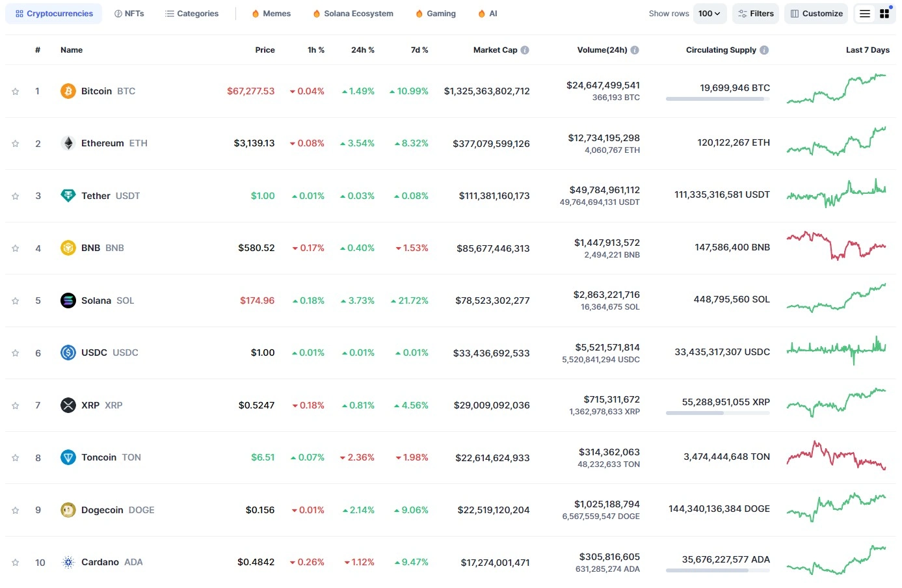Switch to card view layout
This screenshot has height=588, width=902.
tap(885, 13)
